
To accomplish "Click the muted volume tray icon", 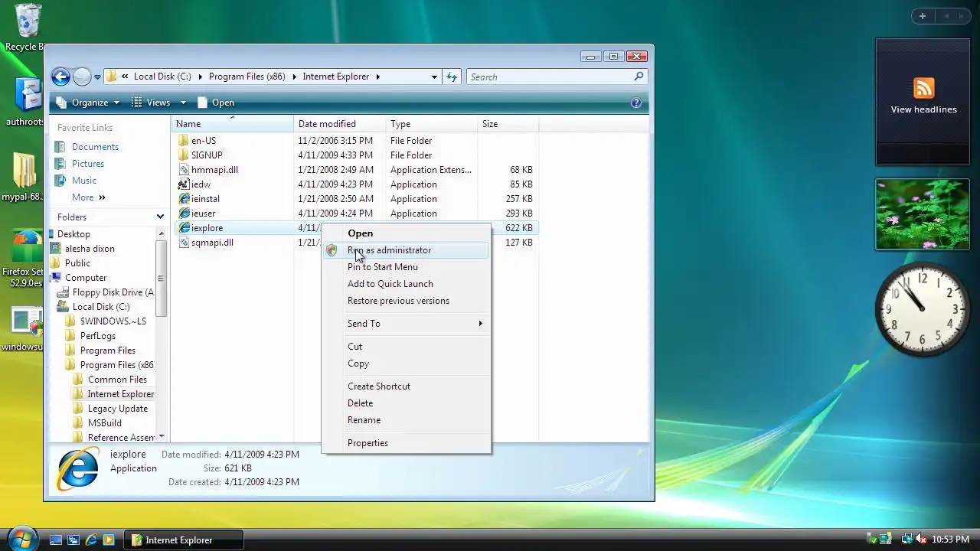I will [921, 540].
